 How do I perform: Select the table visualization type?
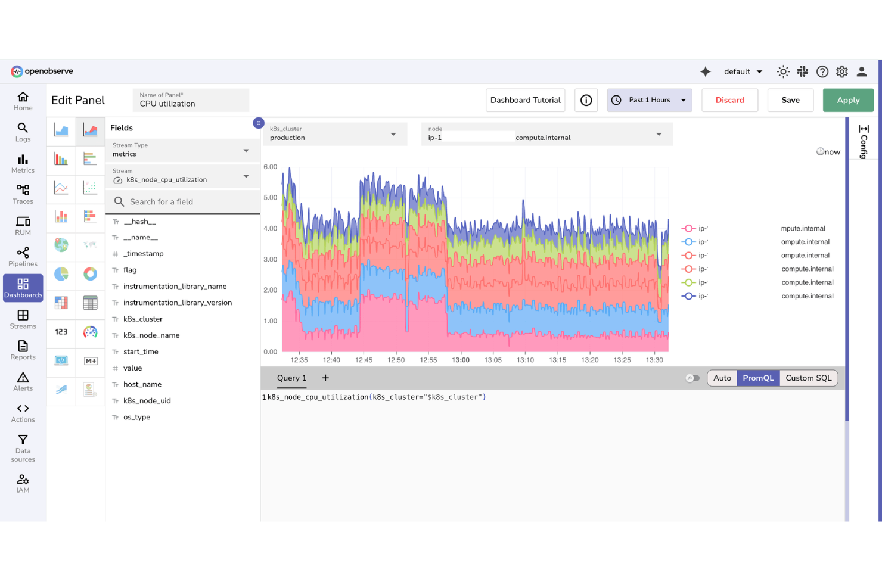point(91,303)
